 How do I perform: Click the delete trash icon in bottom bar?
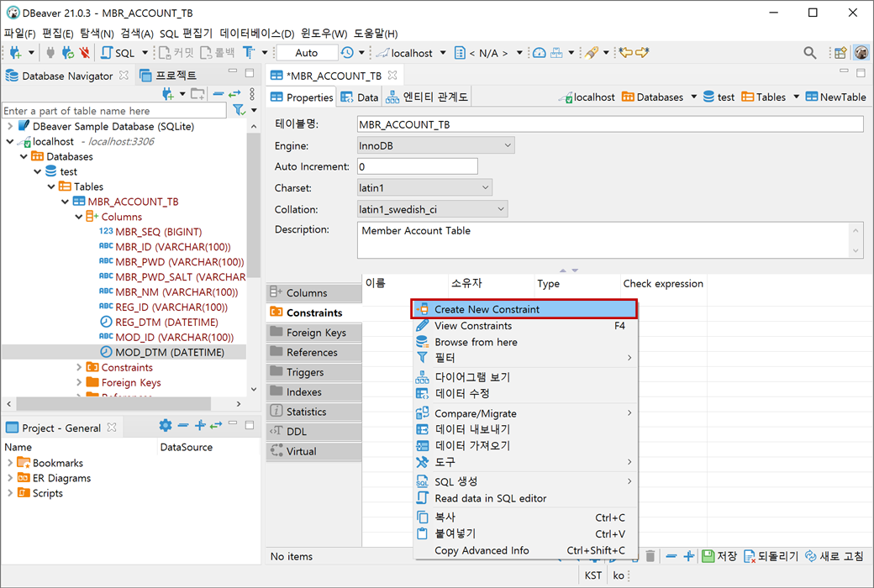pos(650,556)
